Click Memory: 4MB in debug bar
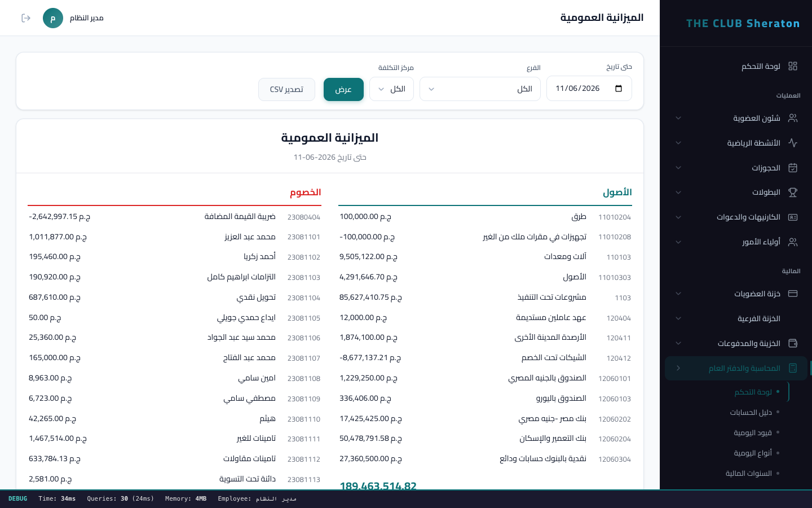 click(186, 499)
